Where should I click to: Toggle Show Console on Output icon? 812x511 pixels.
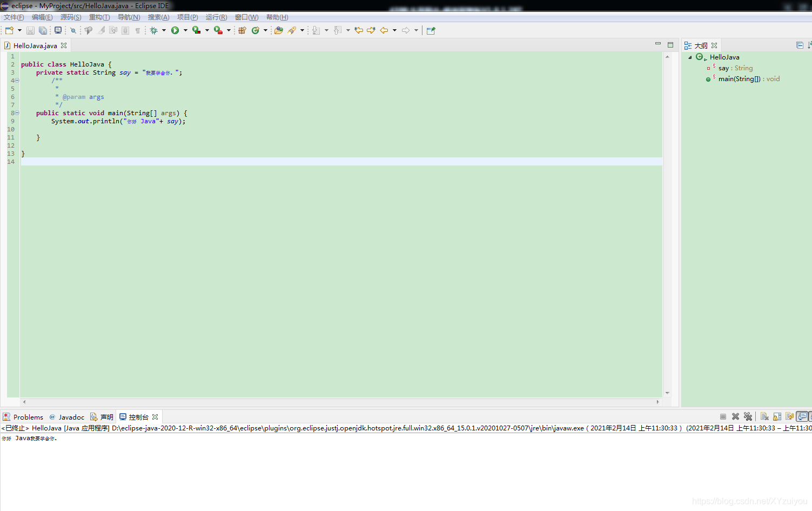click(x=802, y=416)
